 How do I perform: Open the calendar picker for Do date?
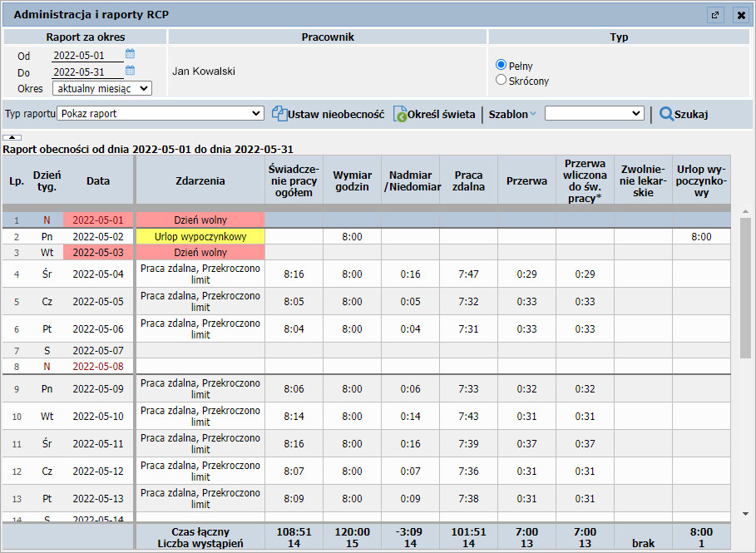point(131,71)
